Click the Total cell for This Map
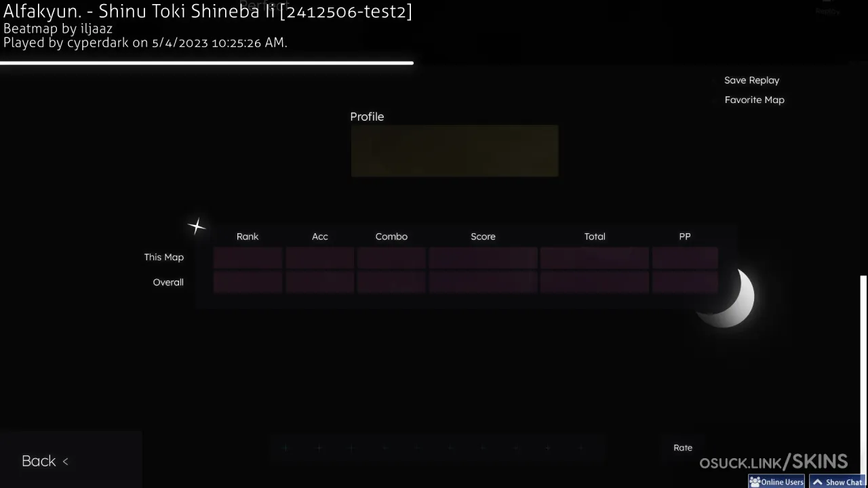The height and width of the screenshot is (488, 868). (x=595, y=258)
